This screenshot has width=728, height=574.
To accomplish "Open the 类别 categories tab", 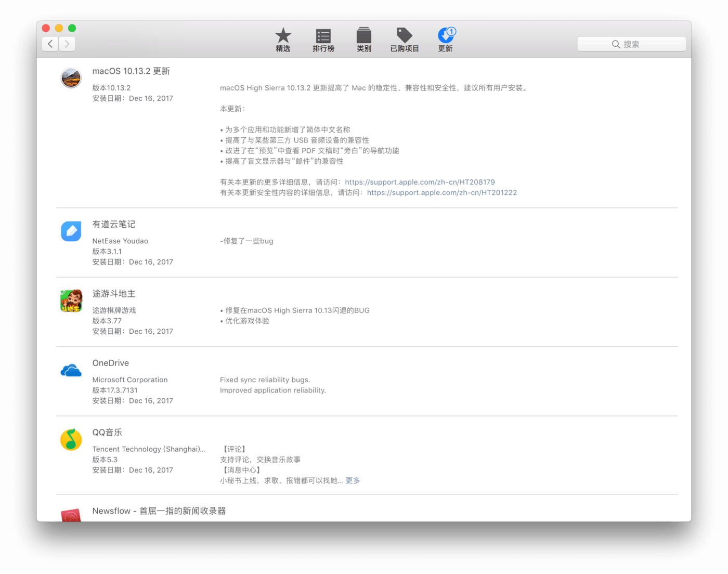I will pyautogui.click(x=364, y=40).
